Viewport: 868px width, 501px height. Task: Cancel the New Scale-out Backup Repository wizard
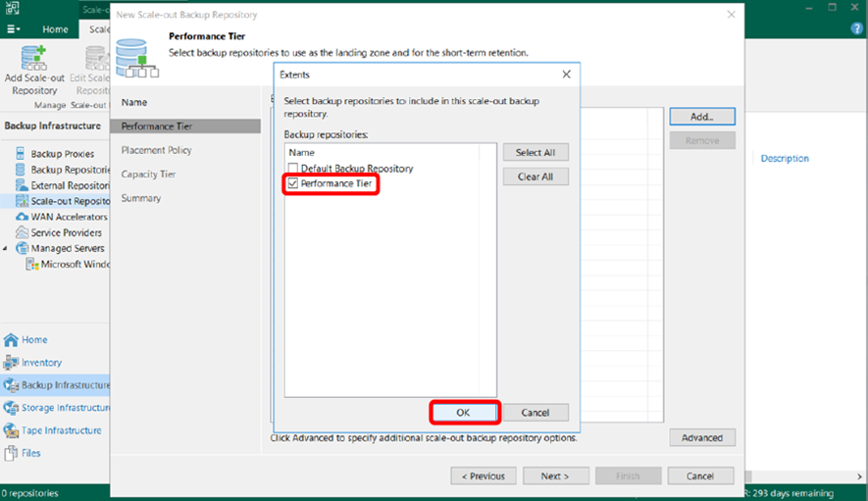coord(700,476)
